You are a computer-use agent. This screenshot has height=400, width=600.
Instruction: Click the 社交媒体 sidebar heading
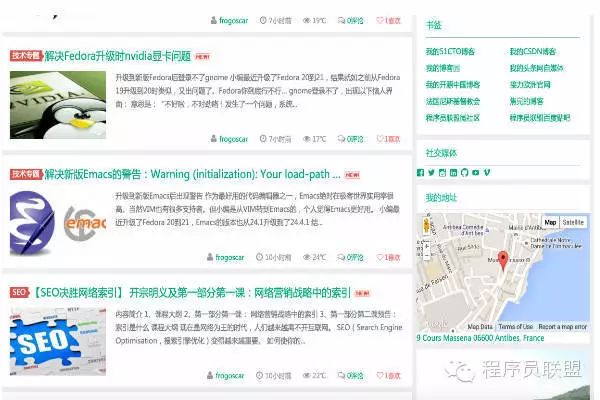point(441,153)
